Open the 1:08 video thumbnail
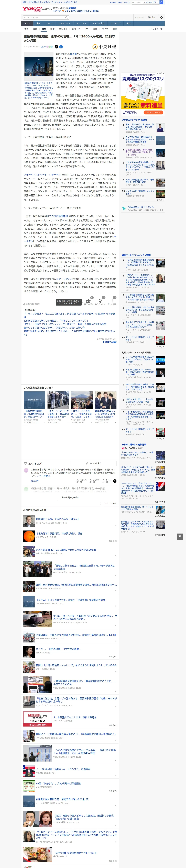 click(160, 360)
